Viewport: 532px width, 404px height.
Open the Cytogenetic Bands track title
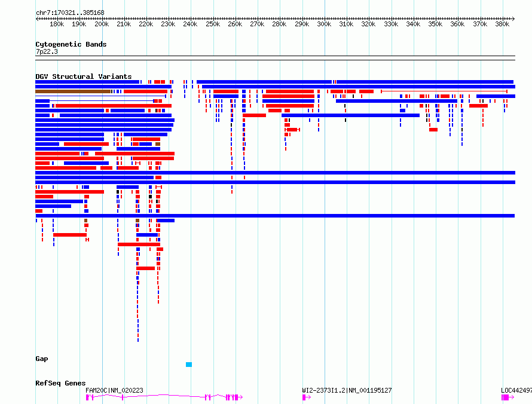coord(71,44)
